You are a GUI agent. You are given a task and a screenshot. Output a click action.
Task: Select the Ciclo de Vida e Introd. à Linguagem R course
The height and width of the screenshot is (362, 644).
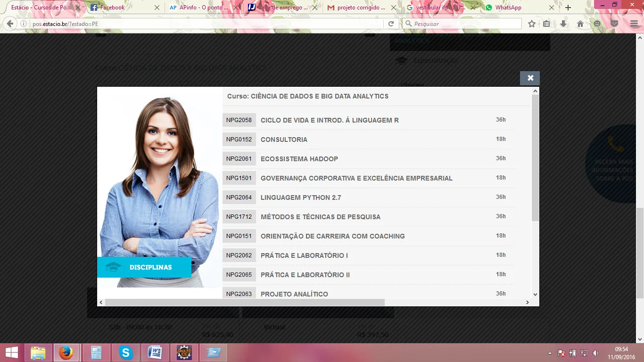pyautogui.click(x=330, y=120)
